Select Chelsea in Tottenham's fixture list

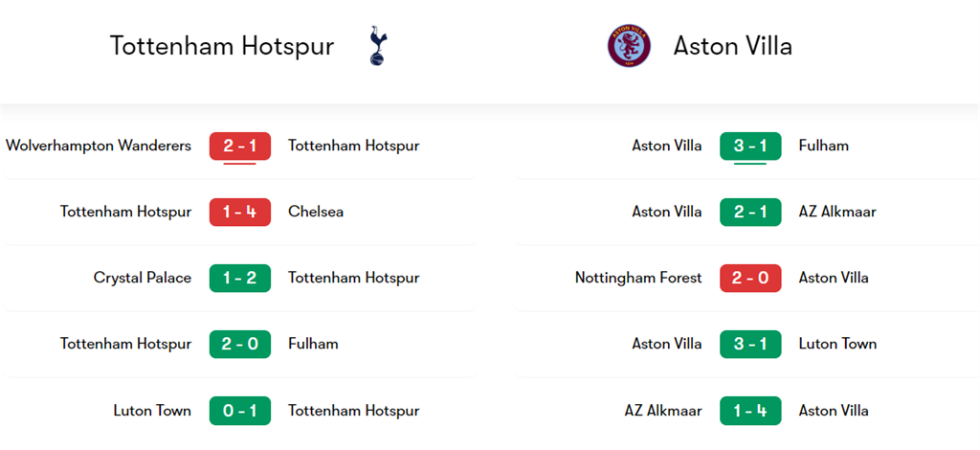316,212
